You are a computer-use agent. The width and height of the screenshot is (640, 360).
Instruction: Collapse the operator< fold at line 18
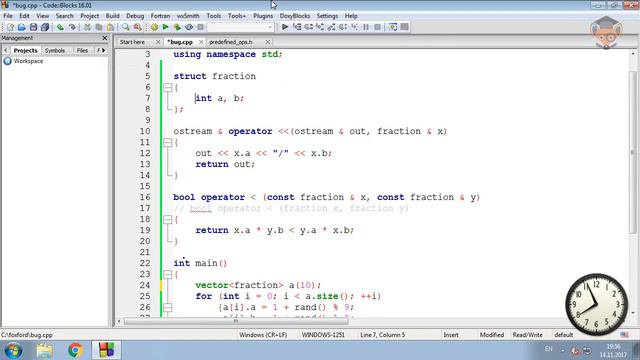coord(167,220)
